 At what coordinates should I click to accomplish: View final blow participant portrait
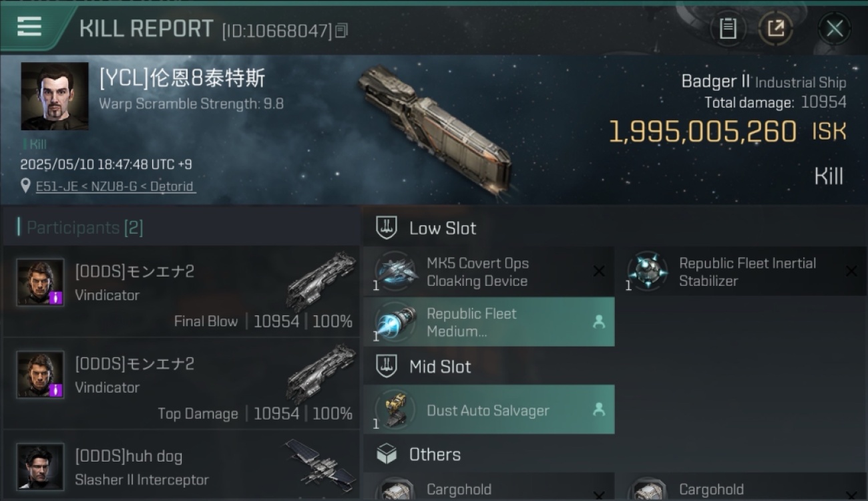[x=41, y=283]
